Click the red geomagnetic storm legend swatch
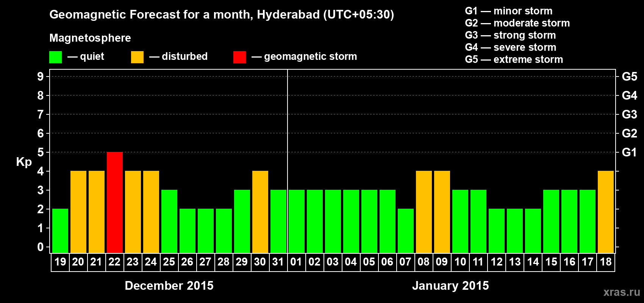 [x=239, y=57]
